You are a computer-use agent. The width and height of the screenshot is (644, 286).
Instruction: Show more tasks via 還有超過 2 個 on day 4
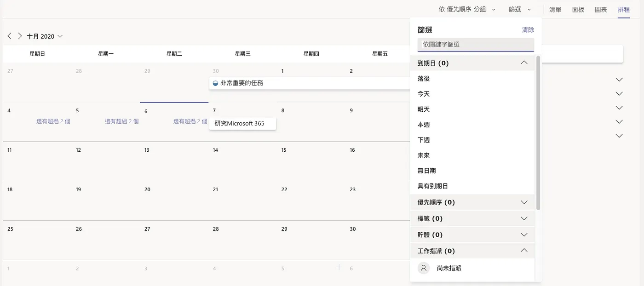53,121
